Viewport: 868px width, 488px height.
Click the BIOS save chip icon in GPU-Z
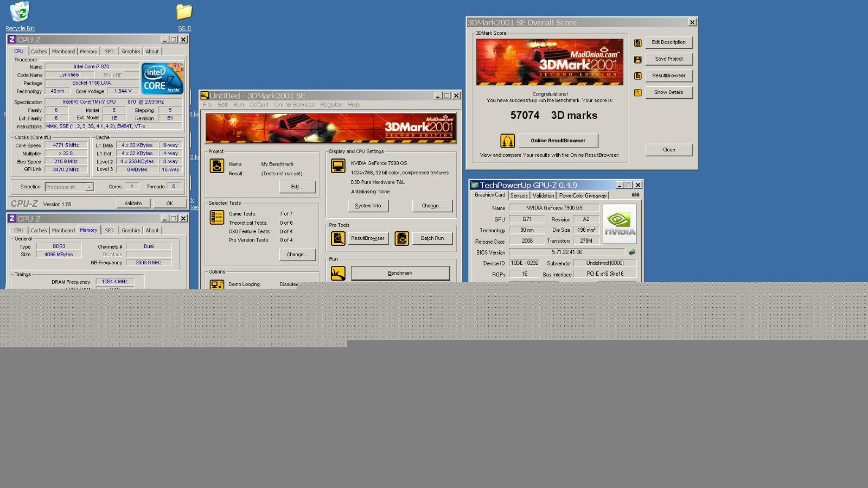pyautogui.click(x=632, y=252)
